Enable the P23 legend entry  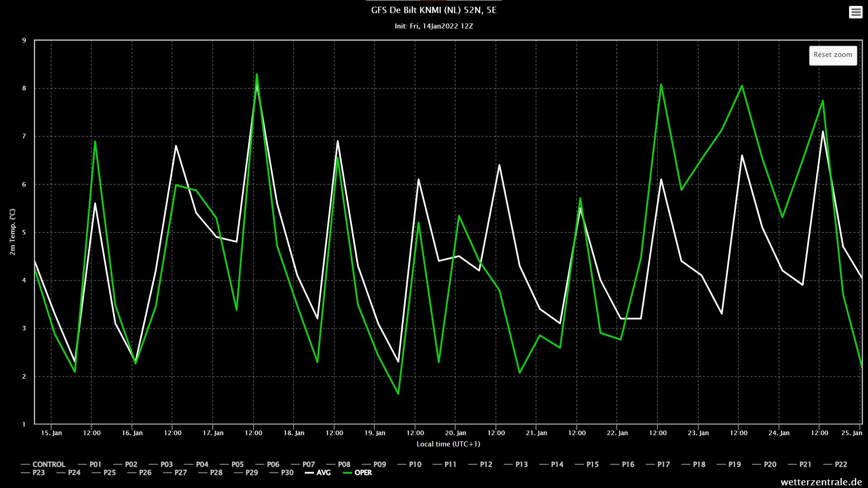tap(38, 473)
